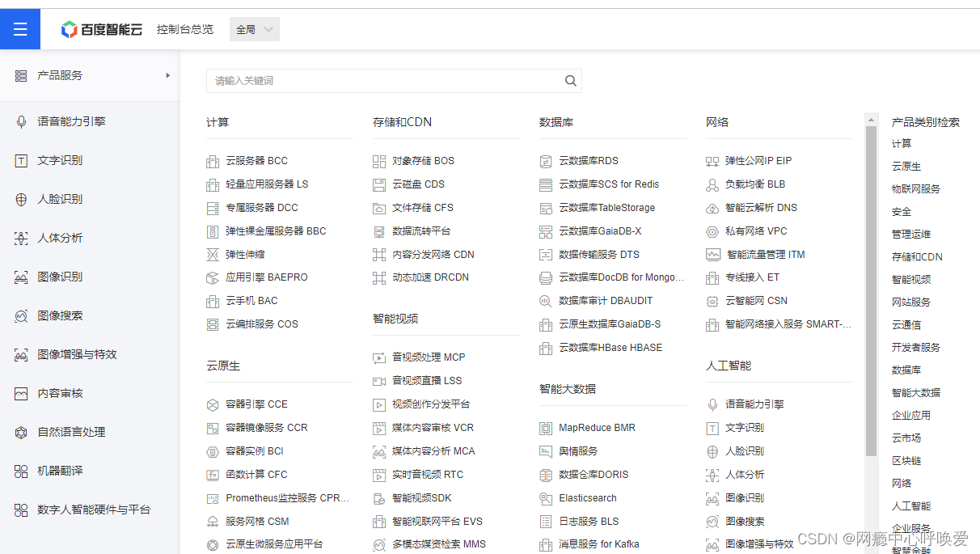Click the 负载均衡 BLB icon

click(x=712, y=184)
